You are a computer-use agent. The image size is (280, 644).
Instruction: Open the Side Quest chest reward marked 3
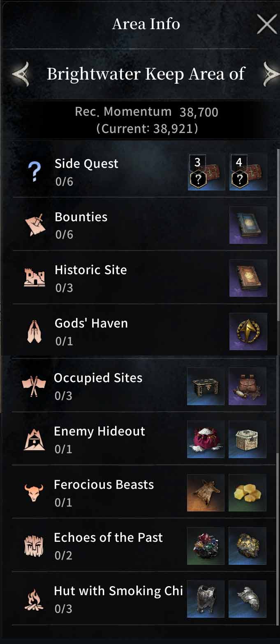pyautogui.click(x=206, y=172)
